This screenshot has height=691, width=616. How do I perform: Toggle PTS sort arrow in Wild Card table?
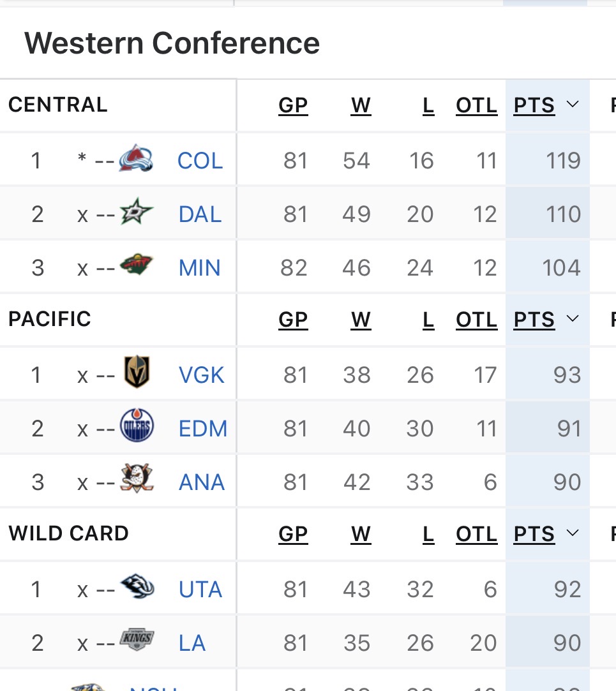[572, 533]
